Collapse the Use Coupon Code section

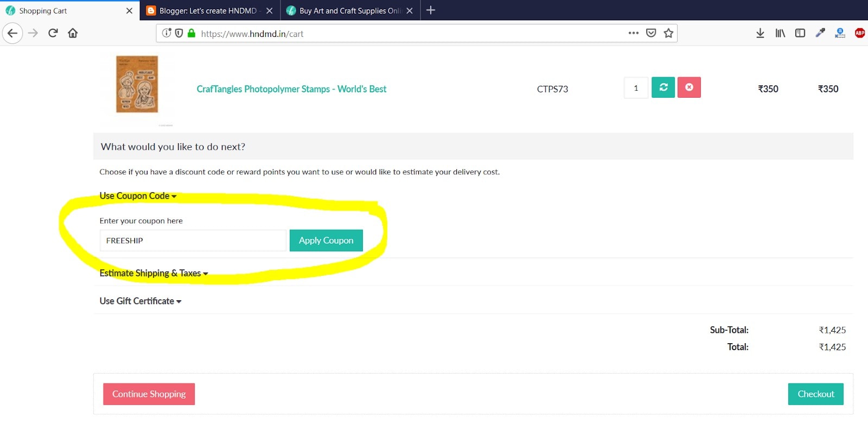pos(138,196)
